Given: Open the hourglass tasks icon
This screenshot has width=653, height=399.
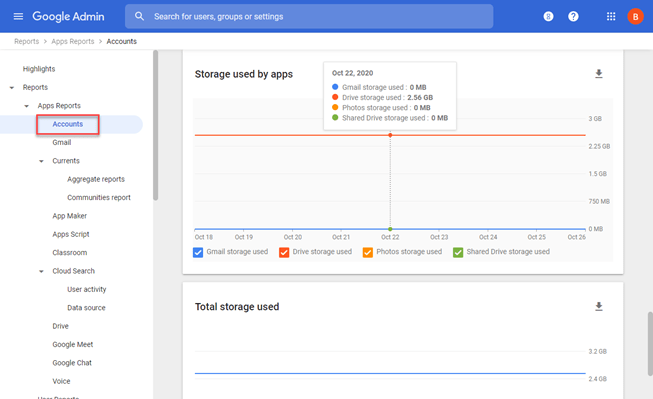Looking at the screenshot, I should pos(548,16).
